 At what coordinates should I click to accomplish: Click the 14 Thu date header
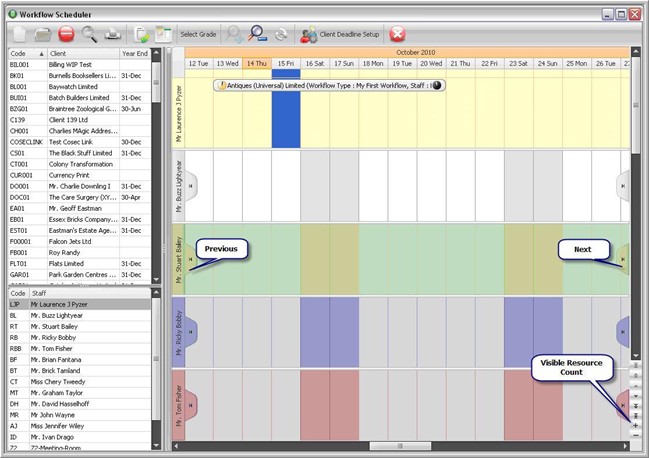(257, 63)
